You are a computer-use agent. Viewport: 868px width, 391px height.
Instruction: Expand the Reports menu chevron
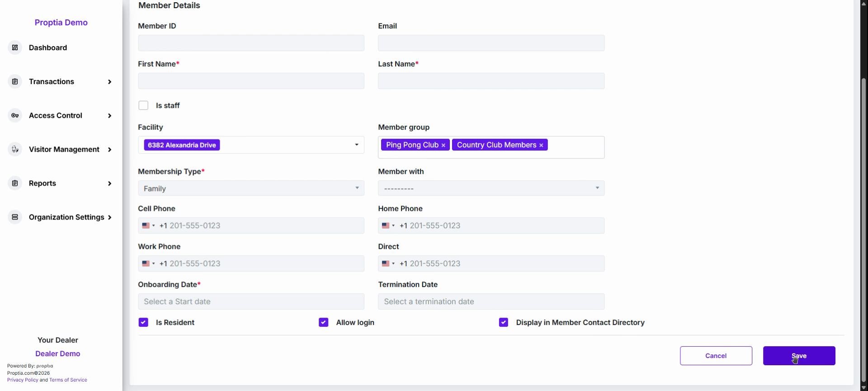[x=109, y=184]
